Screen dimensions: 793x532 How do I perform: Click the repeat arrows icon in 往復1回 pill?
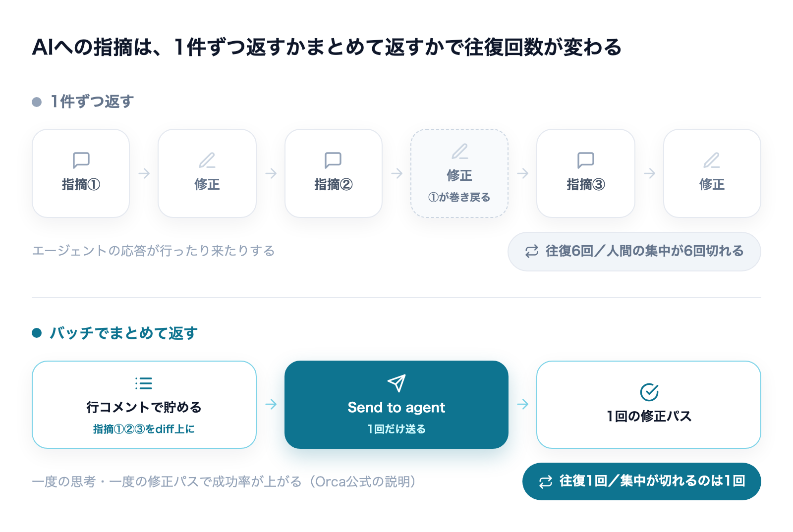546,481
